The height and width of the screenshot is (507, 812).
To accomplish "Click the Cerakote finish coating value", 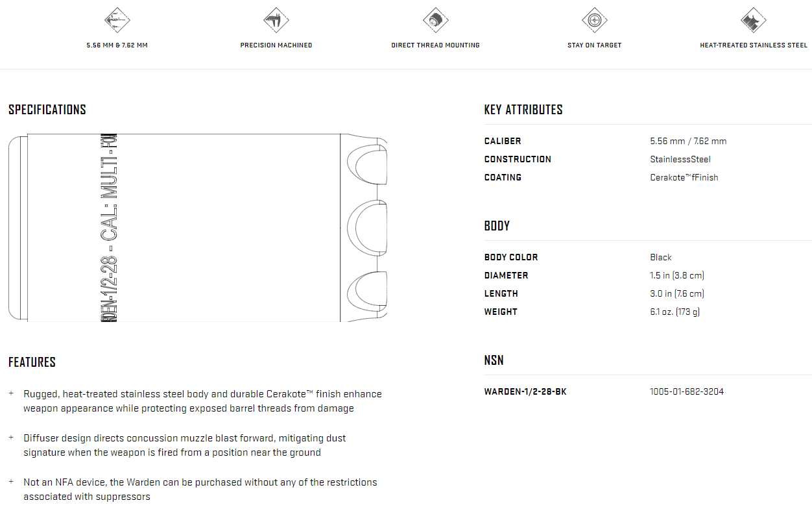I will tap(684, 177).
